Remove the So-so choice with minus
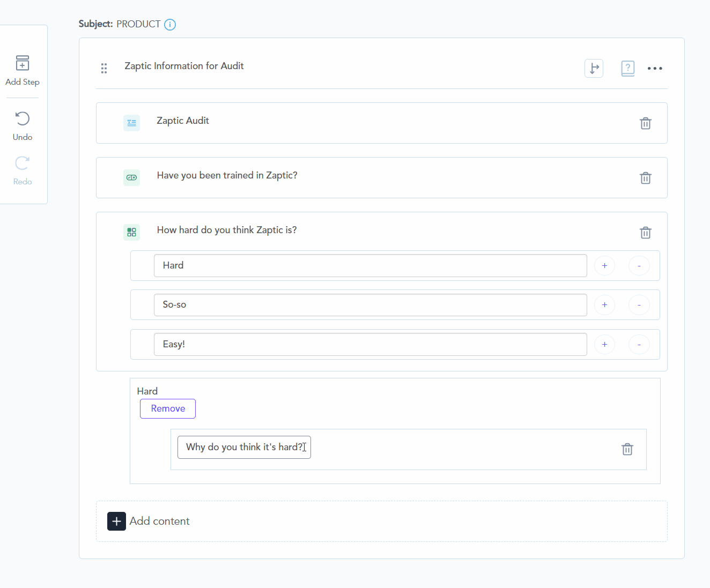Image resolution: width=710 pixels, height=588 pixels. (639, 305)
